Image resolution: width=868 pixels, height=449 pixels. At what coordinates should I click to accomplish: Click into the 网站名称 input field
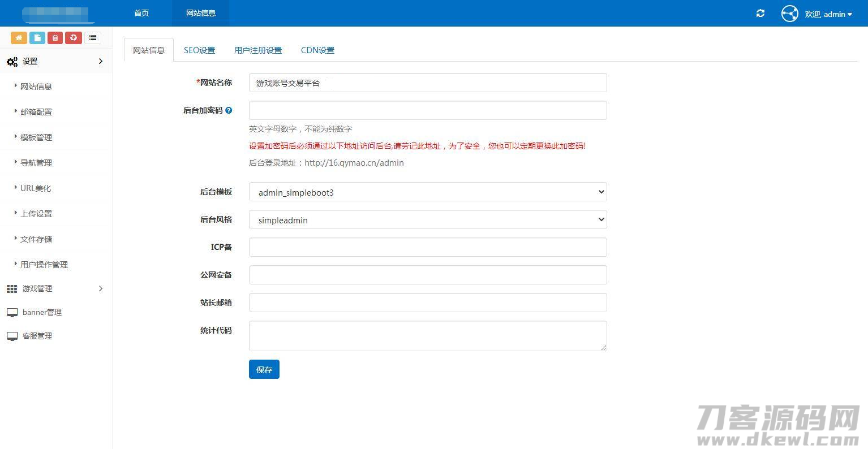427,83
